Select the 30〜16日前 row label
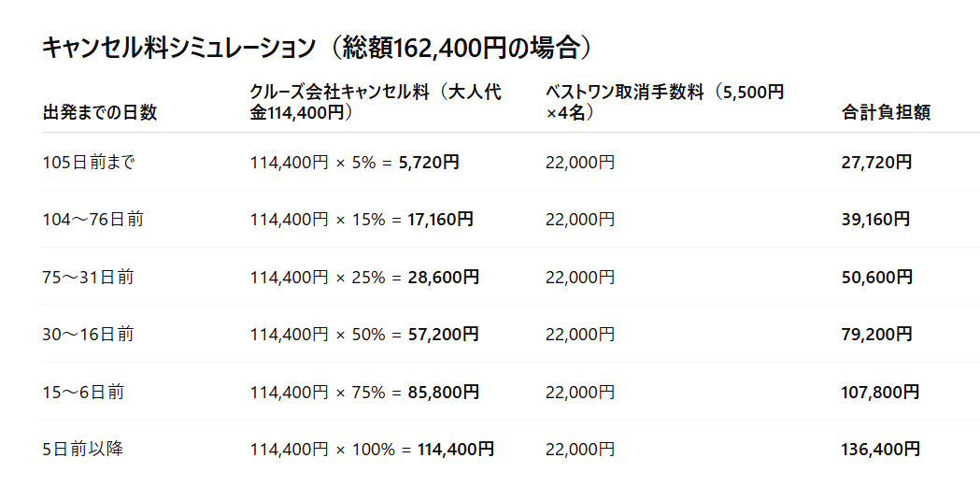The image size is (980, 501). coord(89,334)
